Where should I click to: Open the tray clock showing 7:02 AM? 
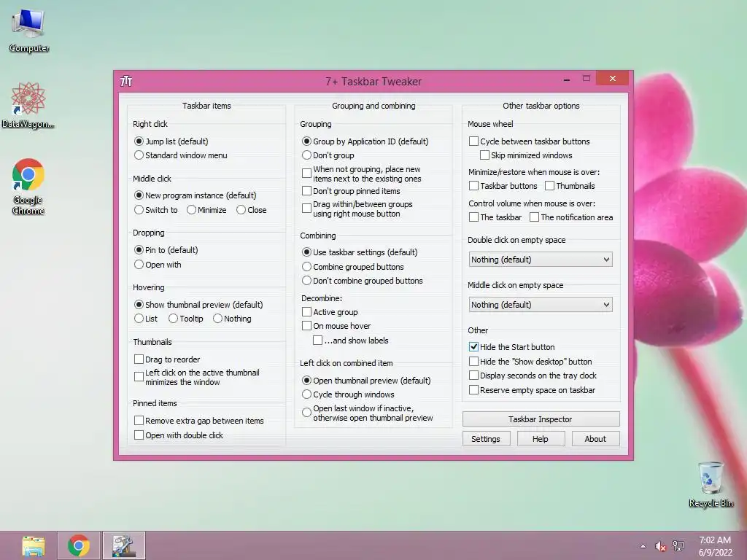tap(715, 546)
